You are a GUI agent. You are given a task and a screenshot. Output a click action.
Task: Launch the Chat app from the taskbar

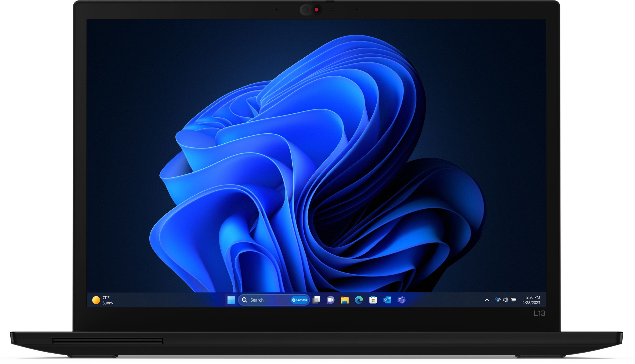330,300
